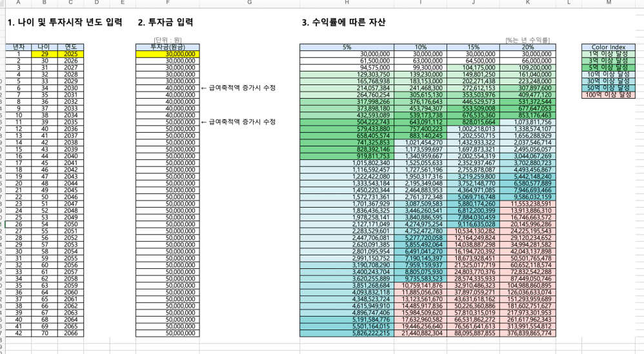Click the '1. 나이 및 투자시작 년도 입력' heading
This screenshot has height=354, width=644.
click(x=64, y=23)
